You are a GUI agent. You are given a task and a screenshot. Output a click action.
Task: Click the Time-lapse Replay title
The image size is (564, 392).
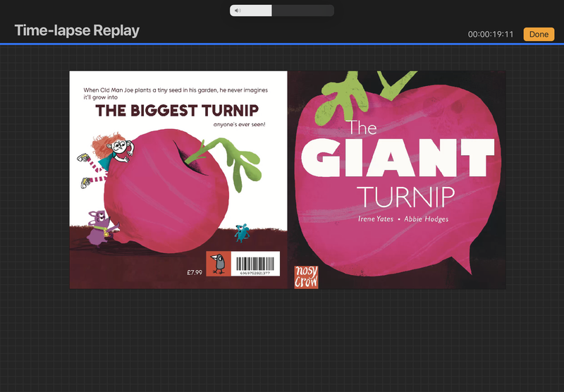tap(77, 30)
